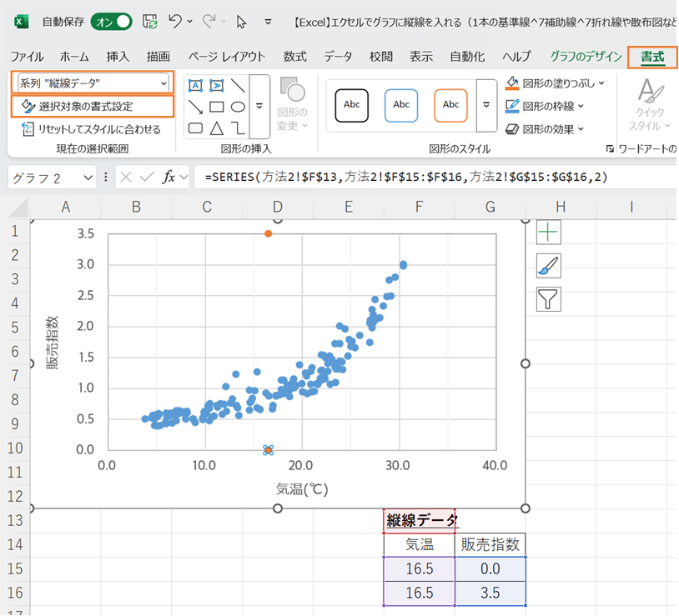This screenshot has width=679, height=616.
Task: Toggle the AutoSave switch
Action: point(111,22)
